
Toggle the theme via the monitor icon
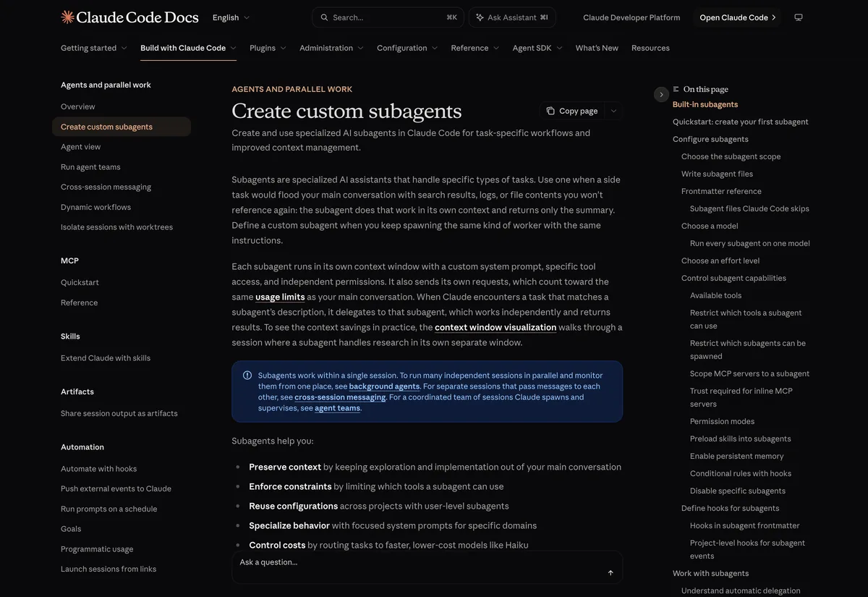coord(799,17)
